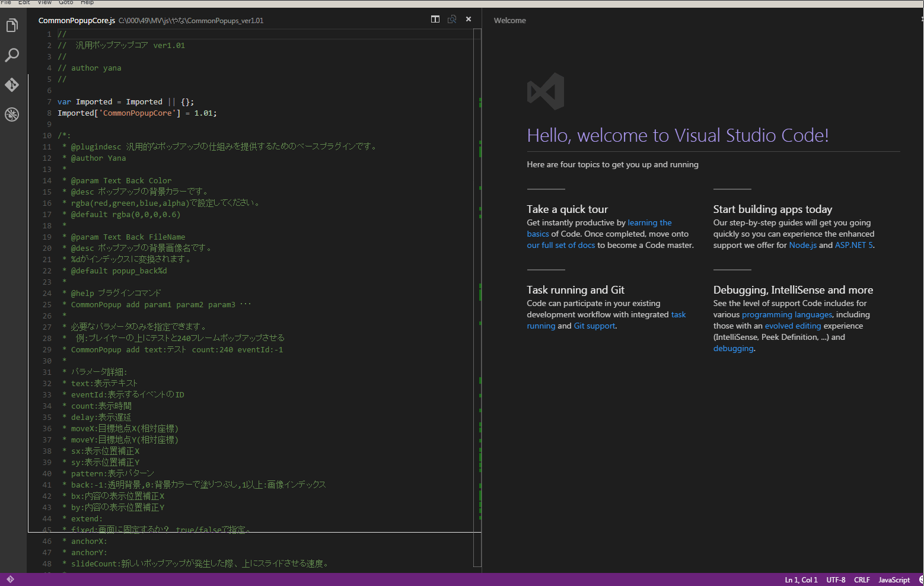Click the '@default popup_back%d' line
Viewport: 924px width, 586px height.
click(114, 271)
